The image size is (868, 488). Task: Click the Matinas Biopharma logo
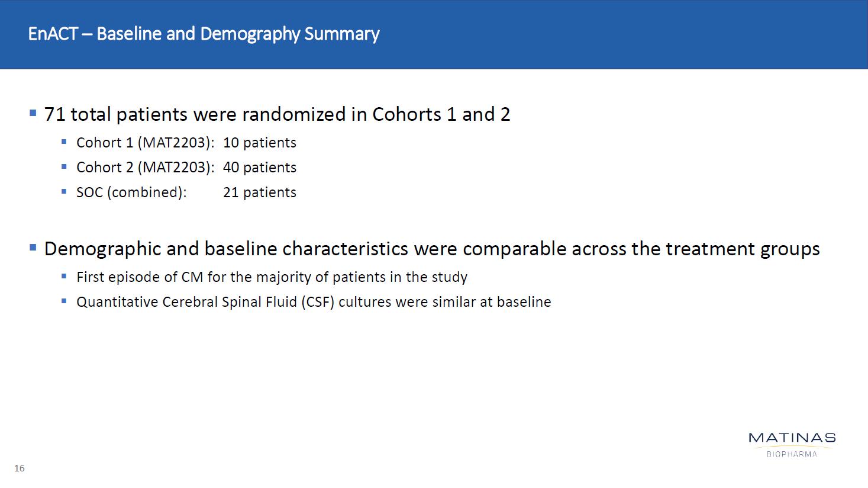pyautogui.click(x=792, y=444)
